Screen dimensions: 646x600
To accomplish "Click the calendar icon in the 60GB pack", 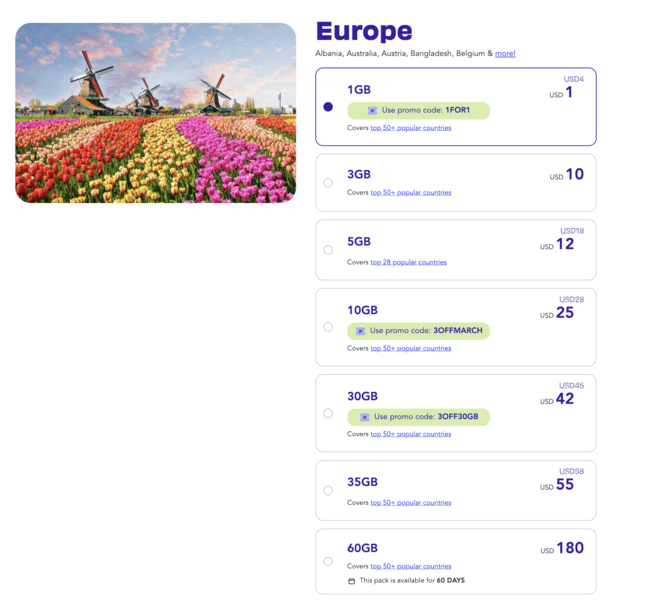I will 351,581.
